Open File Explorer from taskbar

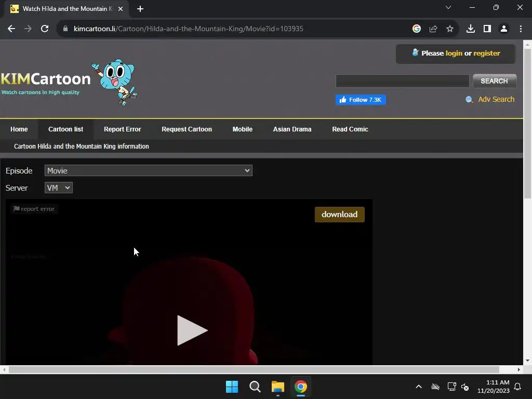point(278,387)
